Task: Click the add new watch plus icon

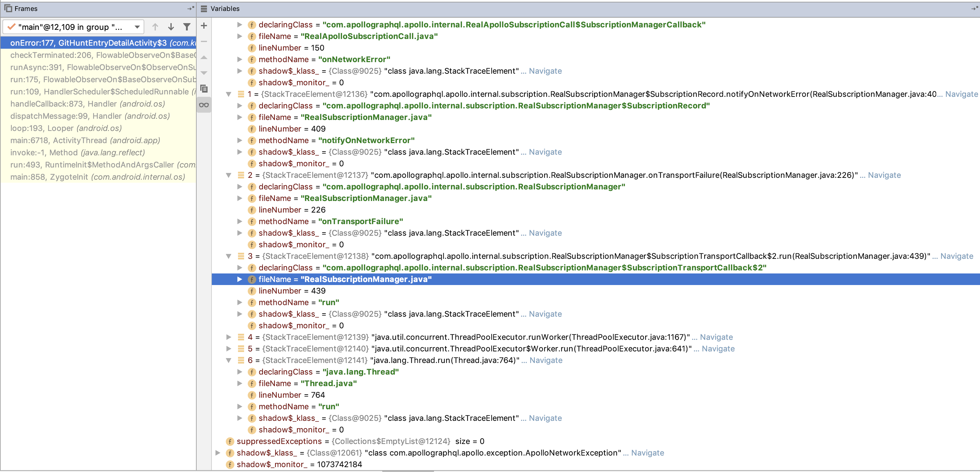Action: point(204,26)
